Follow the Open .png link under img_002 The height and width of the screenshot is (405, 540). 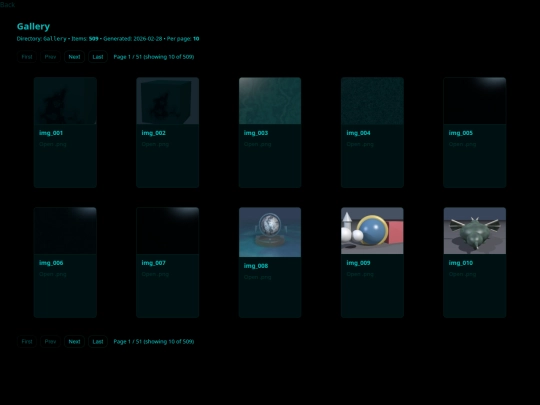click(x=155, y=144)
